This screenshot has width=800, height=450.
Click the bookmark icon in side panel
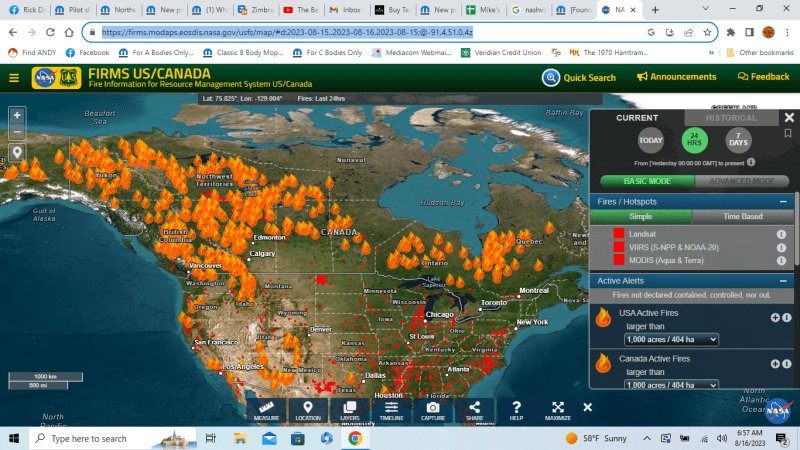tap(788, 134)
